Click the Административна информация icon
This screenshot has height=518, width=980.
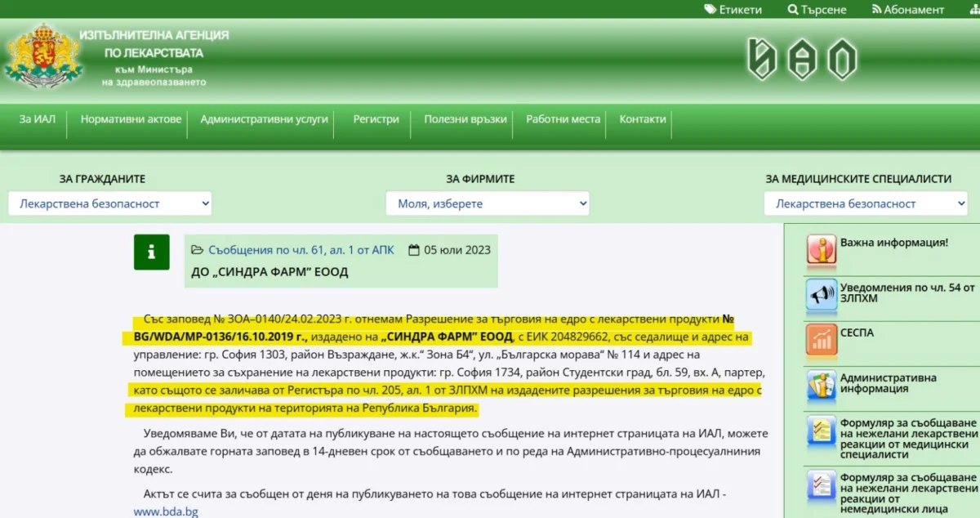coord(821,385)
